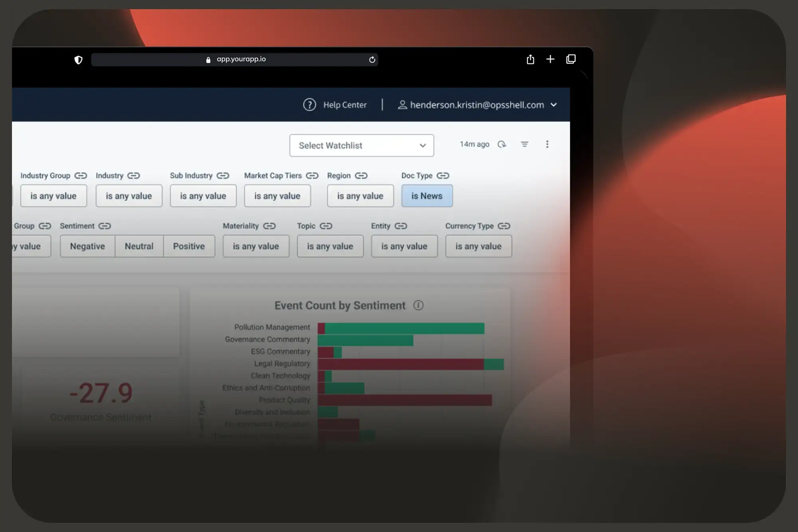Click the 14m ago timestamp
The height and width of the screenshot is (532, 798).
474,144
